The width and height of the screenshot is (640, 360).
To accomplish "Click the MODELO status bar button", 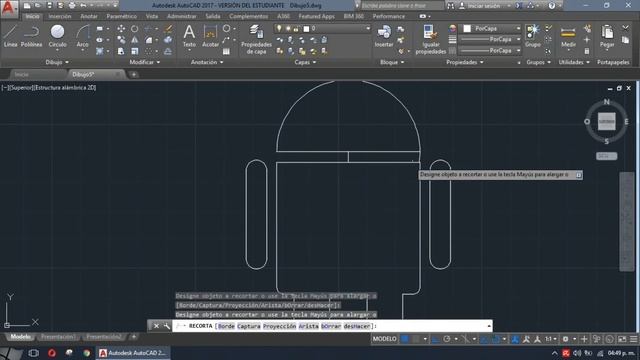I will (x=384, y=339).
